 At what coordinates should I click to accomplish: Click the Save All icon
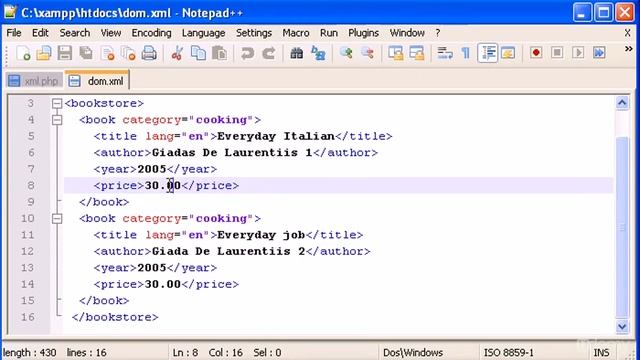click(86, 53)
